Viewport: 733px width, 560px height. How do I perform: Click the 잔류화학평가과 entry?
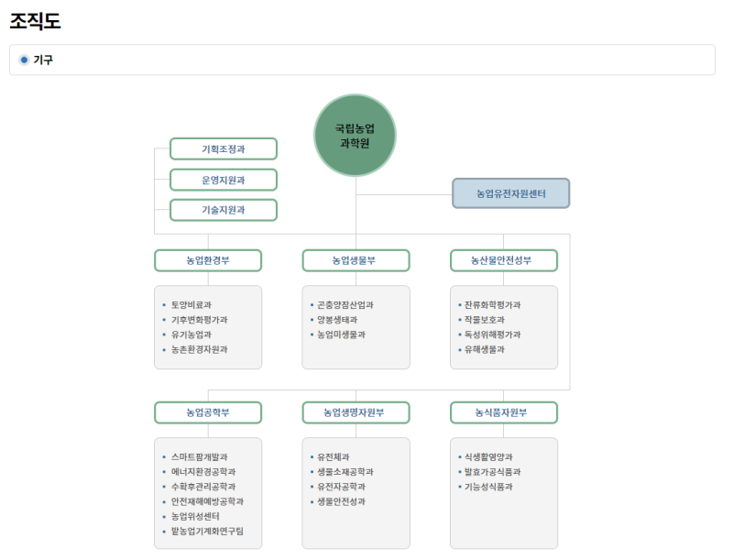click(x=492, y=304)
